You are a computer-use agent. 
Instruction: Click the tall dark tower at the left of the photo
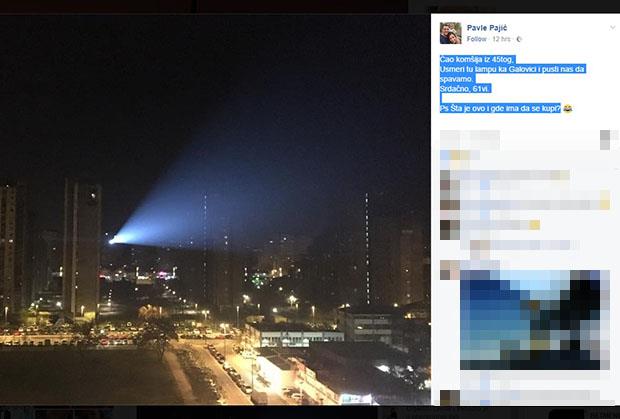(x=83, y=249)
